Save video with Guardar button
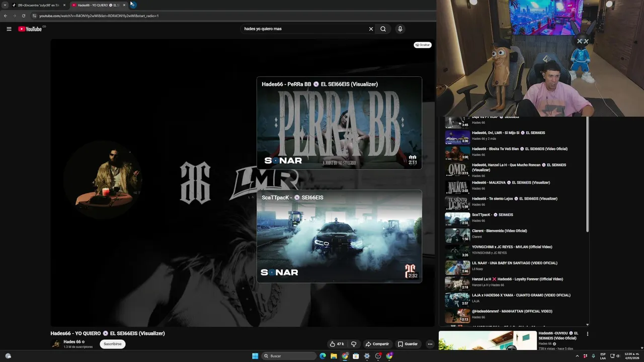Viewport: 644px width, 362px height. (x=408, y=344)
